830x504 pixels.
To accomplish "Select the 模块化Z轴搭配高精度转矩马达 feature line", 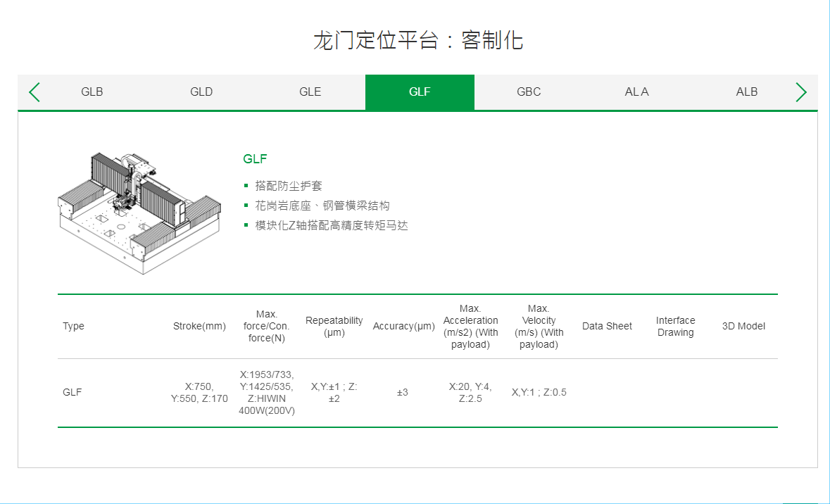I will click(332, 225).
